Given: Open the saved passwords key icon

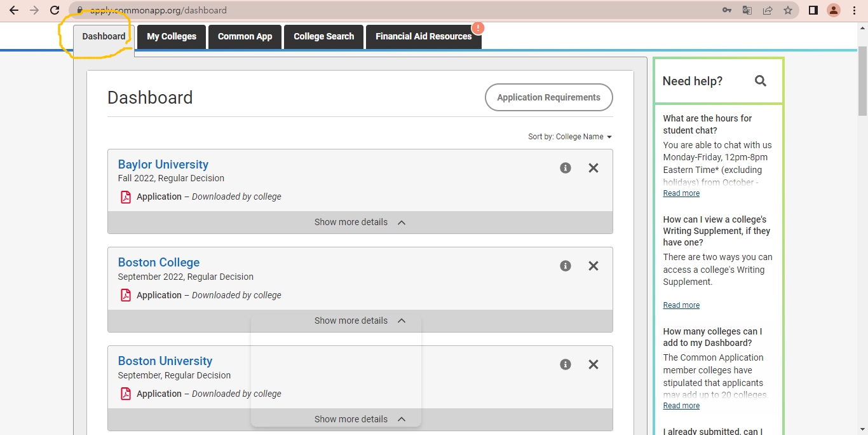Looking at the screenshot, I should click(x=727, y=10).
